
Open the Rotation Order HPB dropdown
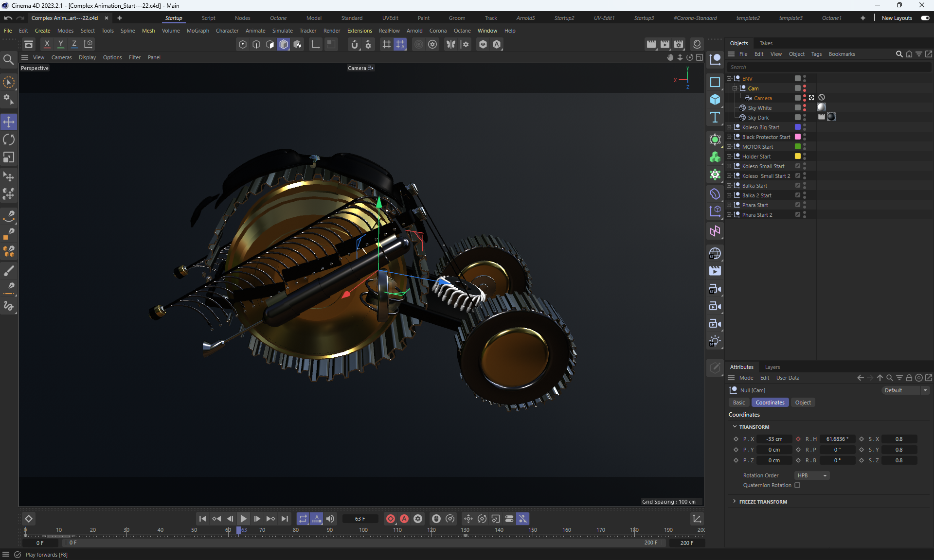pyautogui.click(x=811, y=475)
